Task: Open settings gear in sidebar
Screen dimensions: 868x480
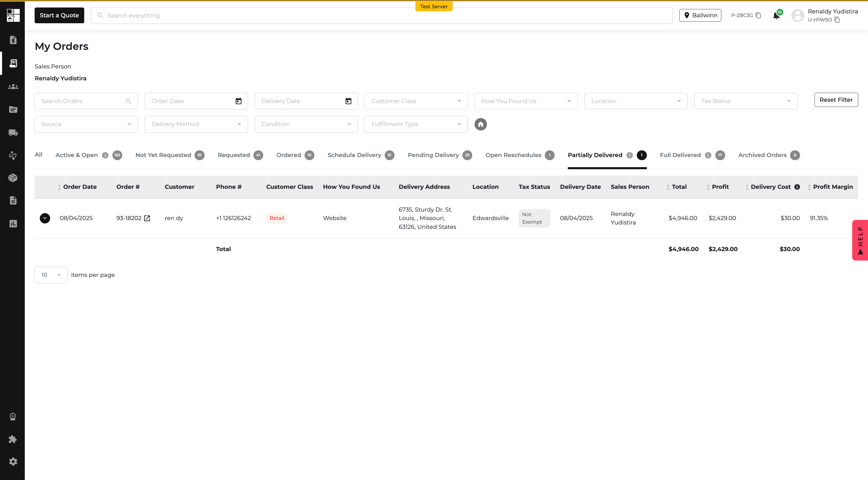Action: (13, 461)
